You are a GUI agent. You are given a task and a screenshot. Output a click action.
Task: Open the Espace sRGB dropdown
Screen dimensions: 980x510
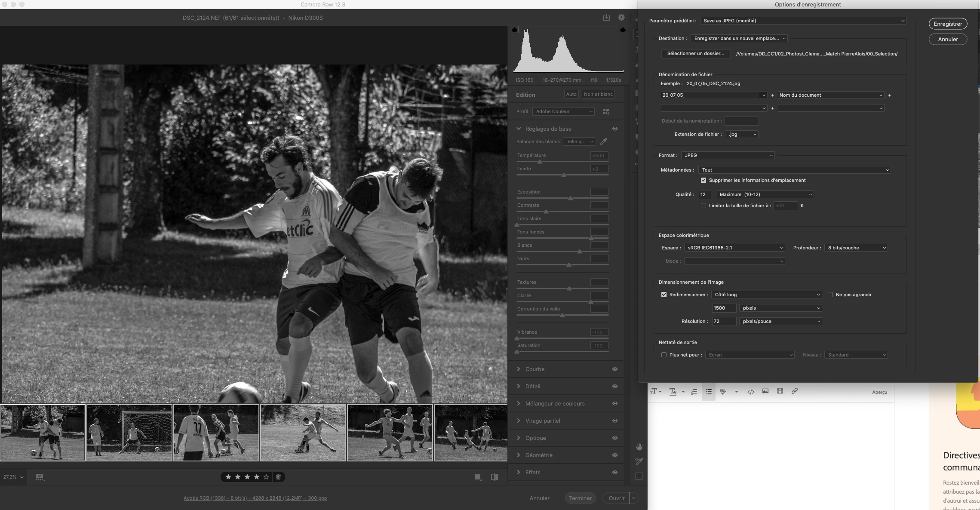click(734, 248)
